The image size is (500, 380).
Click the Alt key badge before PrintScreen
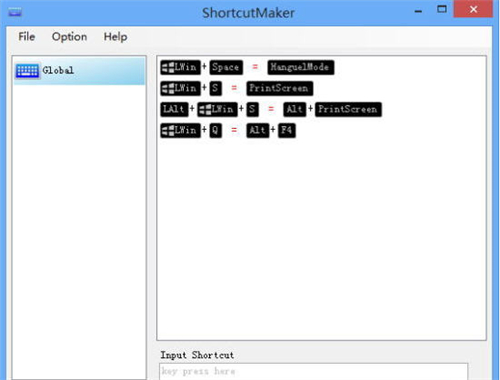point(295,109)
